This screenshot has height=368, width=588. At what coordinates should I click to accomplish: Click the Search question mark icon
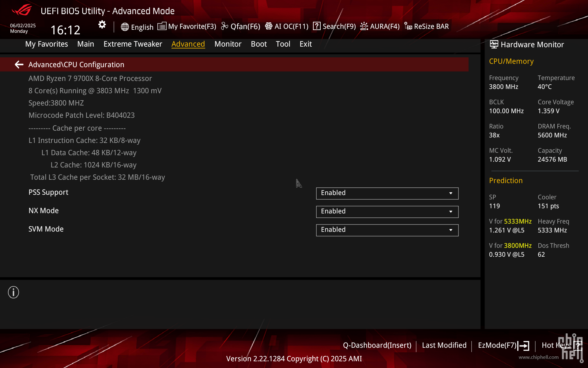(317, 26)
